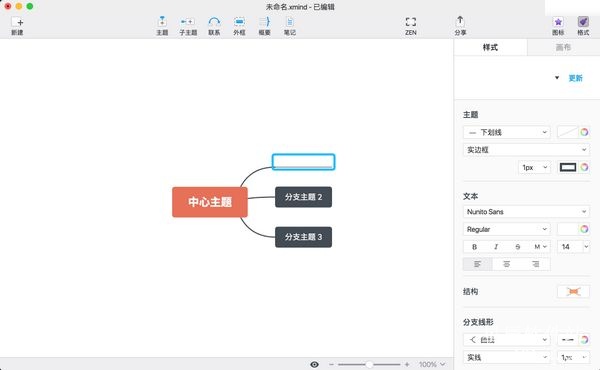
Task: Click the topic fill color swatch
Action: pyautogui.click(x=567, y=132)
